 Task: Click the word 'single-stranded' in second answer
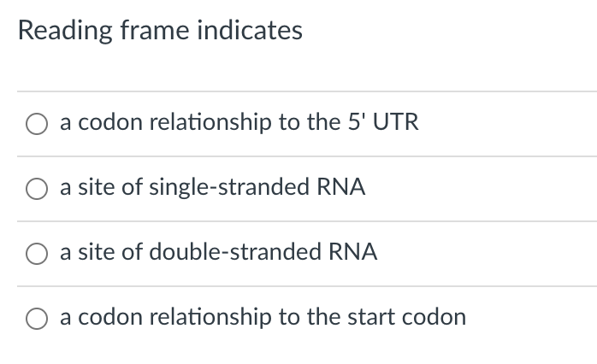pyautogui.click(x=229, y=187)
